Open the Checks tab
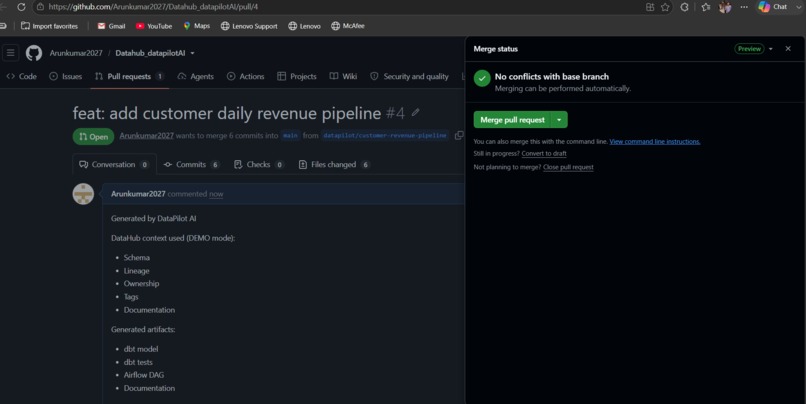806x404 pixels. pos(259,164)
